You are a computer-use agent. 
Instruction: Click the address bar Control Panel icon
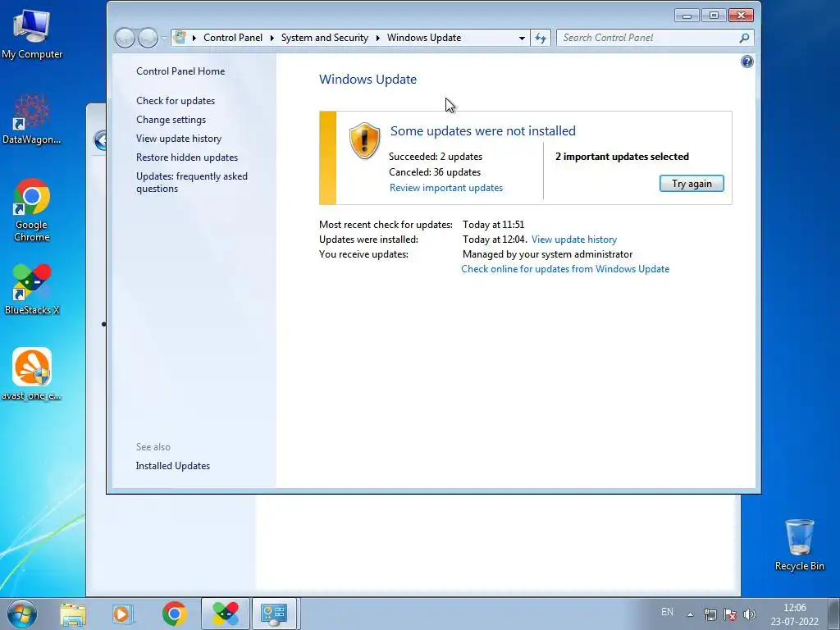(x=180, y=38)
